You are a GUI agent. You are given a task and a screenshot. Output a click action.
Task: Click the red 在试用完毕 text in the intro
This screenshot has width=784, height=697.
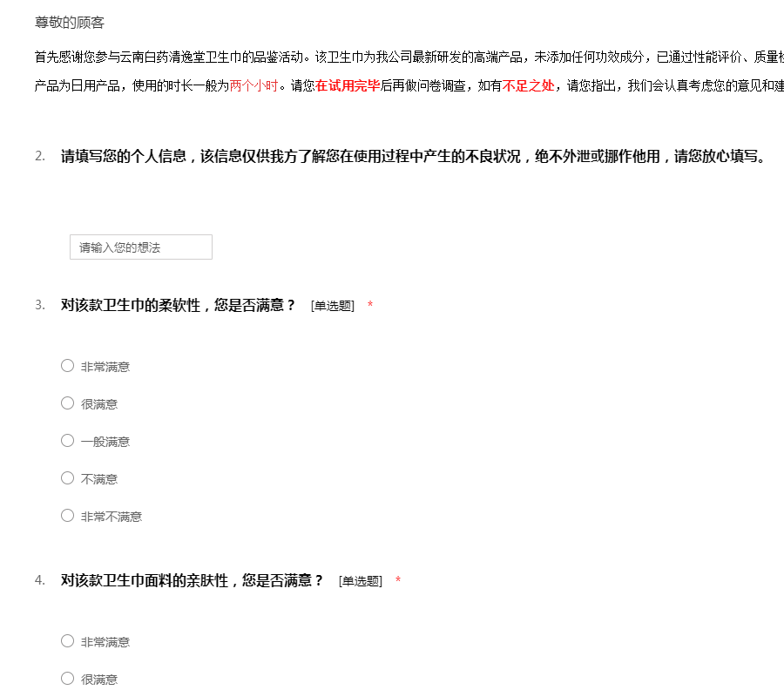[348, 86]
